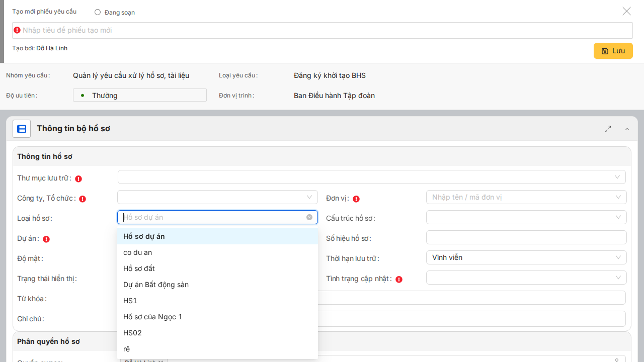Click the warning icon next to Tình trạng cập nhật

coord(399,279)
